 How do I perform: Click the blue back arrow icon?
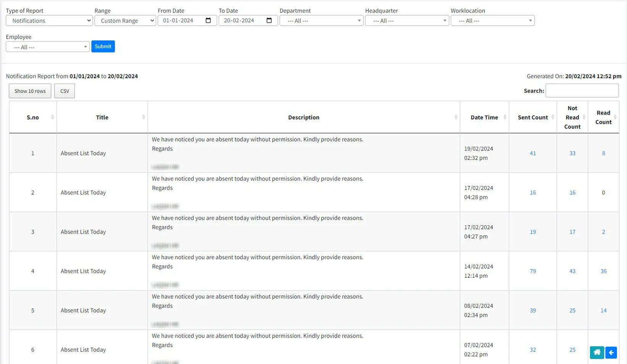(x=611, y=352)
